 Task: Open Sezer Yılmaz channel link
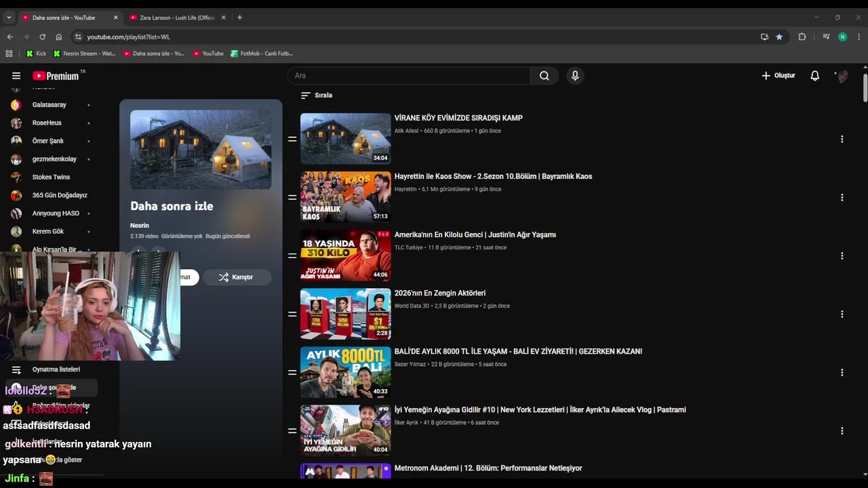(x=410, y=364)
